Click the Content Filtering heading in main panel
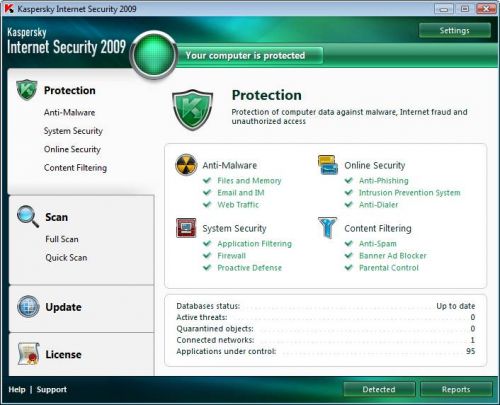 pyautogui.click(x=378, y=228)
